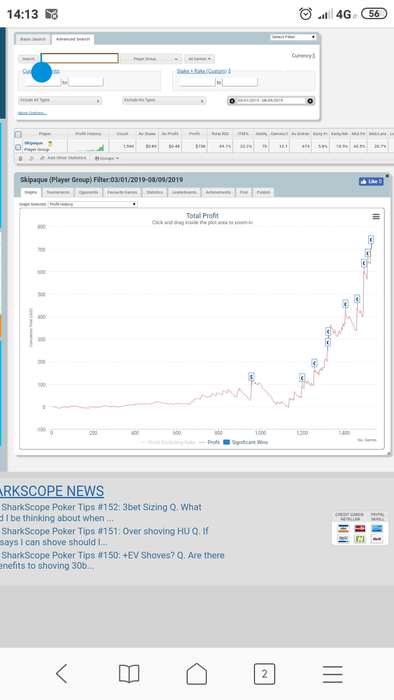Open the Tournaments tab
Image resolution: width=394 pixels, height=700 pixels.
(x=58, y=192)
